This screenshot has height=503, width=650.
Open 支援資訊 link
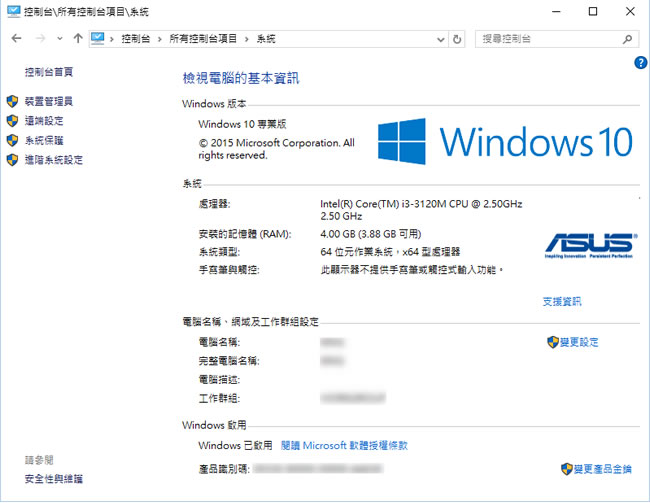[x=562, y=301]
